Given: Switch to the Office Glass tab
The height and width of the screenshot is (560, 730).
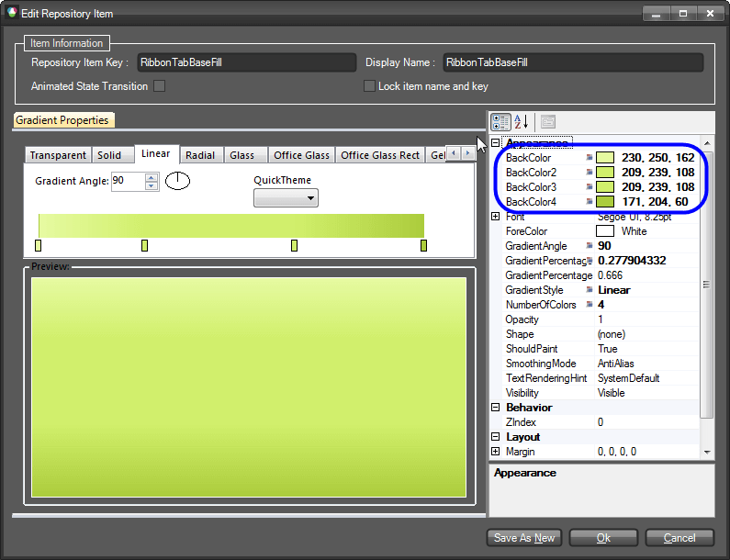Looking at the screenshot, I should [x=301, y=155].
